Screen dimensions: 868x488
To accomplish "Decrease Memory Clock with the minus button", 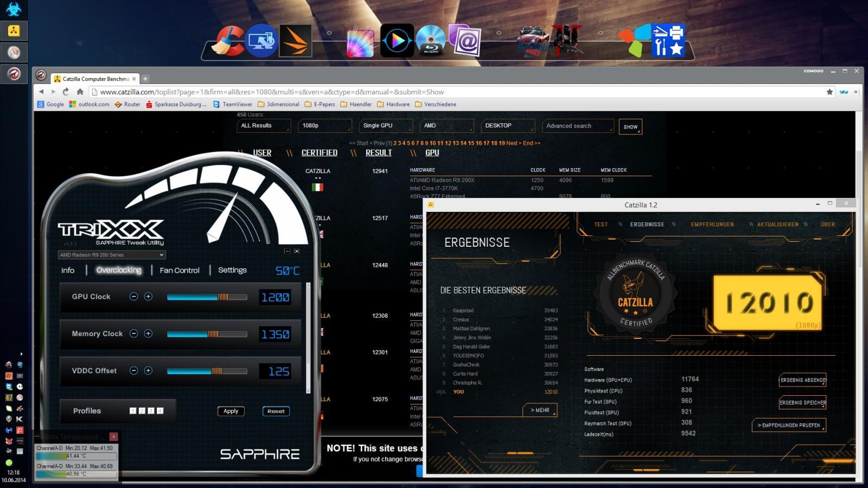I will 133,333.
